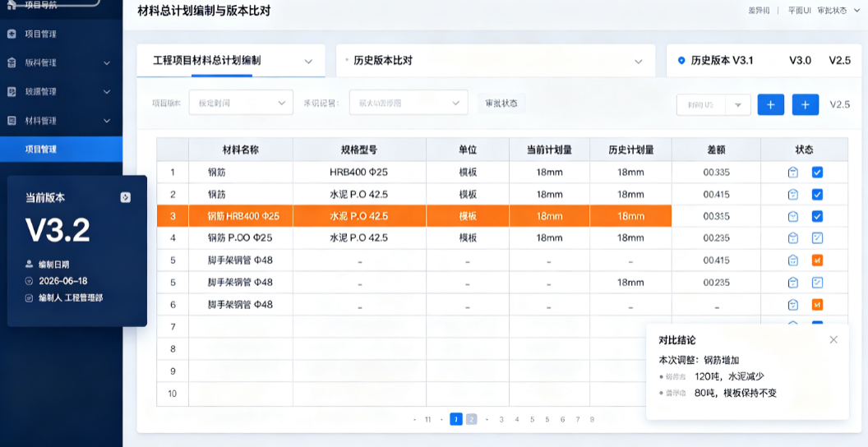Click the 材料名称 column header
The image size is (868, 447).
click(240, 150)
